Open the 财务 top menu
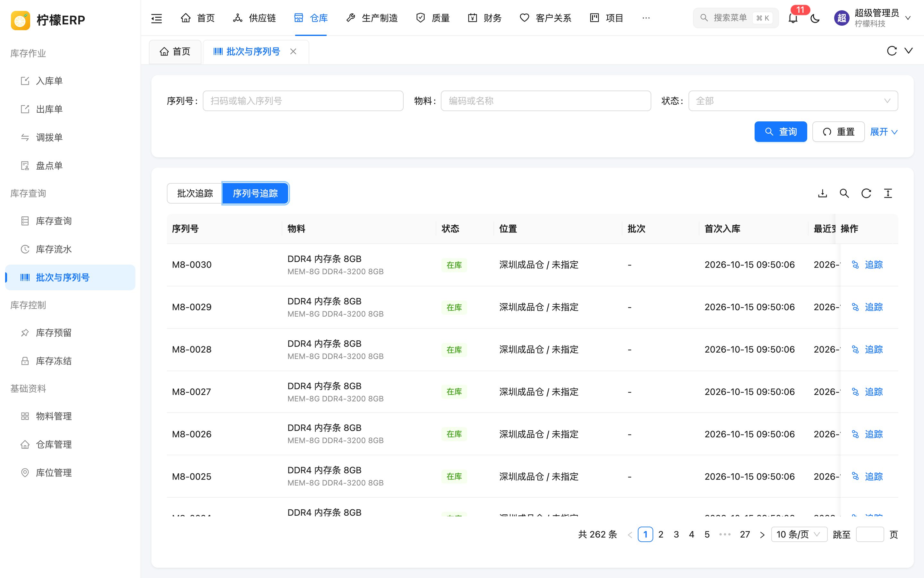This screenshot has height=578, width=924. click(x=484, y=18)
